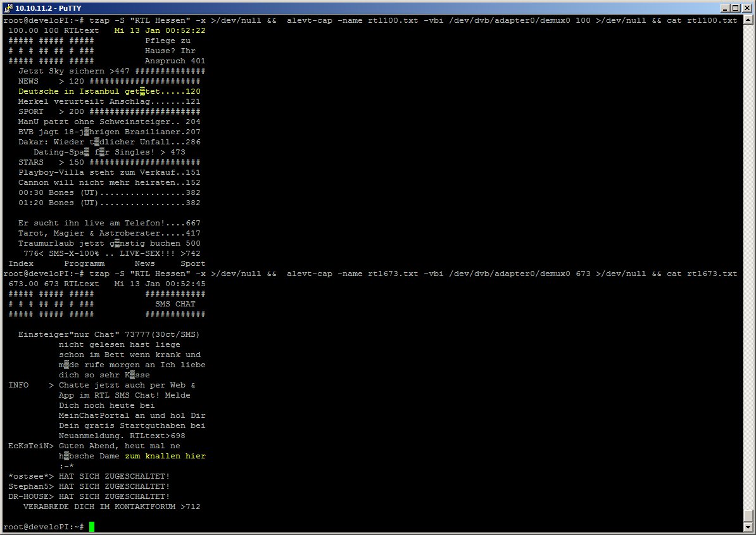Click yellow text 'zum knallen hier'

pos(165,455)
